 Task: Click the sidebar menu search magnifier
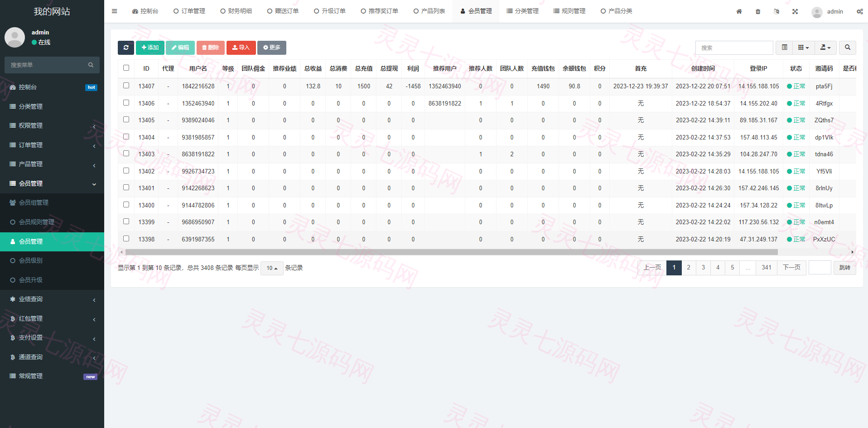[91, 65]
